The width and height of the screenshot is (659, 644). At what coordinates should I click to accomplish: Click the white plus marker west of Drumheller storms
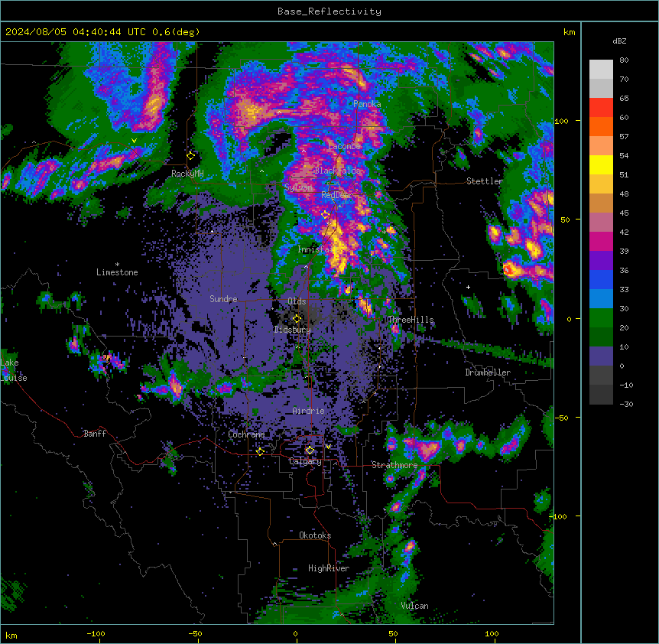tap(468, 287)
